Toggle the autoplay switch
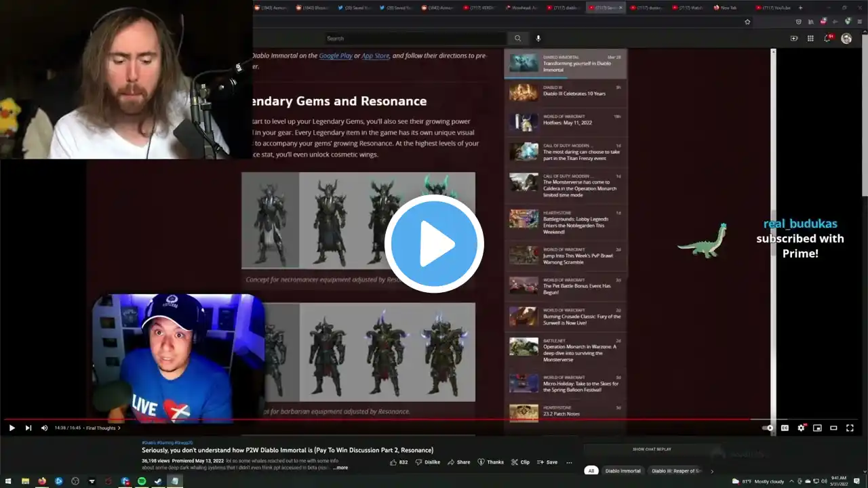868x488 pixels. coord(768,428)
